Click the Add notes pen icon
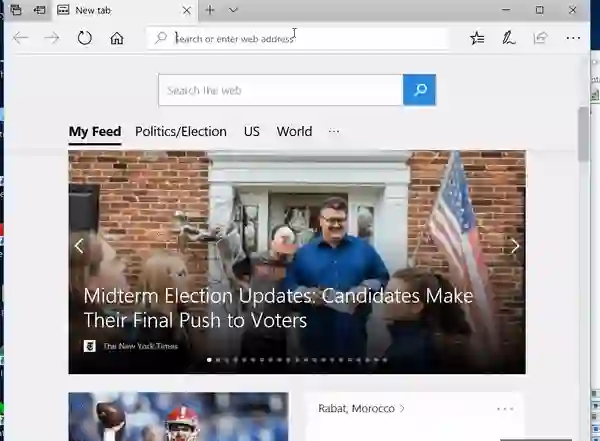This screenshot has height=441, width=600. [509, 38]
